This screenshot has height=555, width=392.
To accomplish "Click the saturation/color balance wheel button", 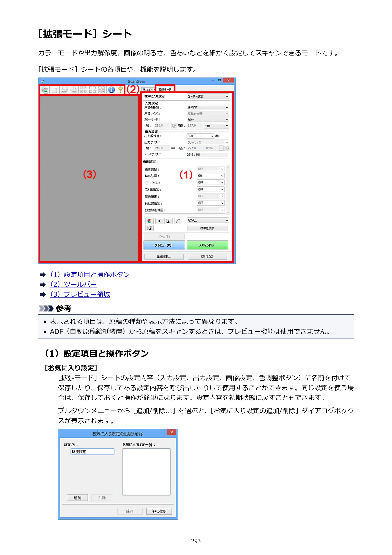I will click(x=149, y=221).
